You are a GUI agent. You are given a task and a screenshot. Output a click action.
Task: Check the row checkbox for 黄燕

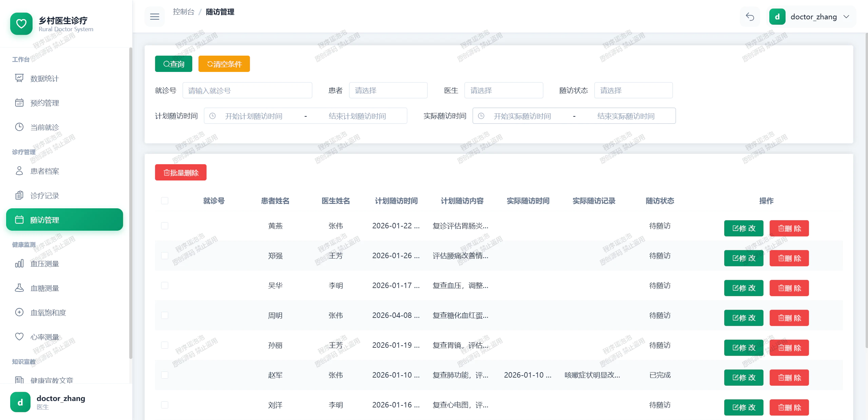point(165,226)
